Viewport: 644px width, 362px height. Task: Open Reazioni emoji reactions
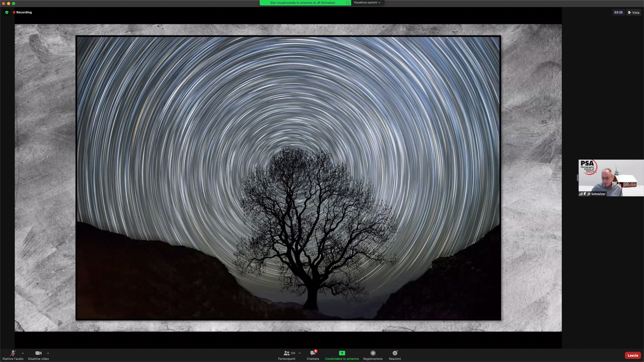395,355
